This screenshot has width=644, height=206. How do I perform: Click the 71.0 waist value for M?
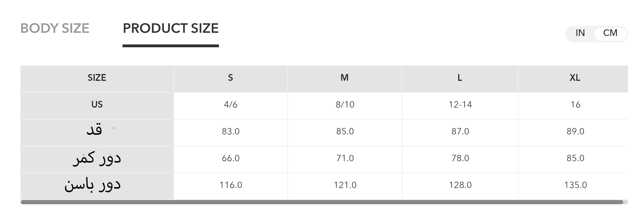(x=345, y=158)
